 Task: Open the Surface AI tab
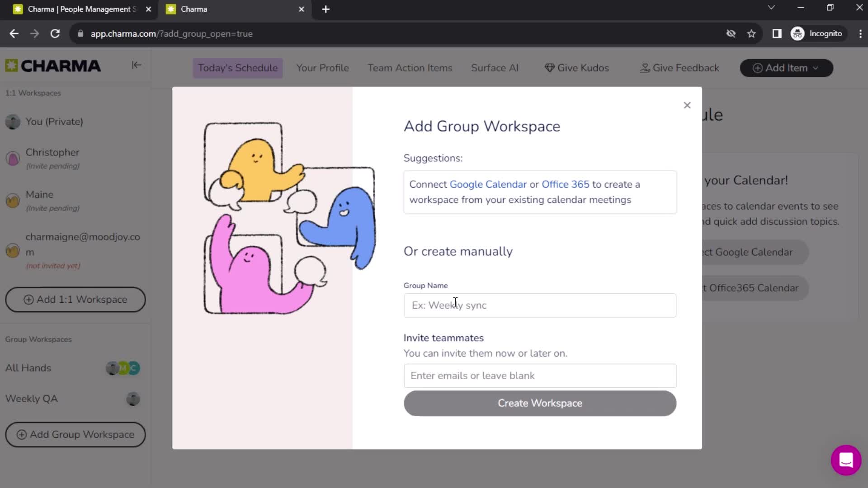pyautogui.click(x=495, y=68)
